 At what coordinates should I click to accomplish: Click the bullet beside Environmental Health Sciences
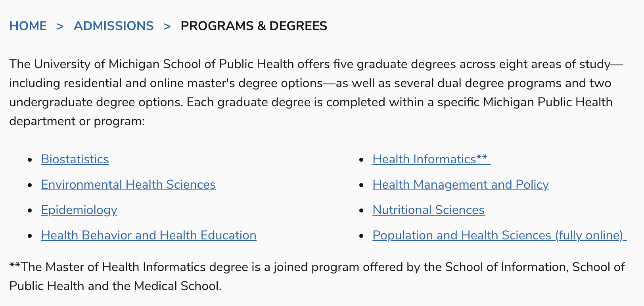(30, 185)
